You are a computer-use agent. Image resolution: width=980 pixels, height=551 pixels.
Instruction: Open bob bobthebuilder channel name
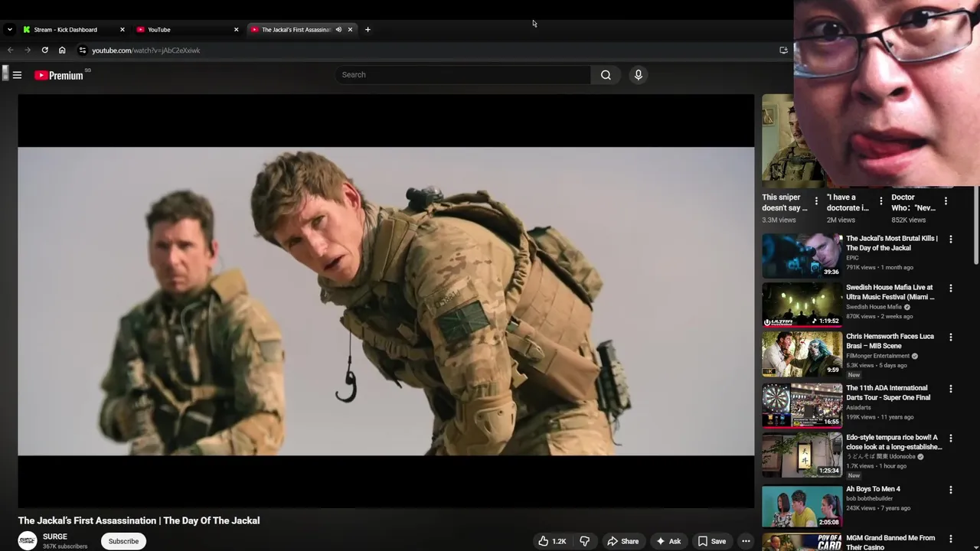(869, 498)
